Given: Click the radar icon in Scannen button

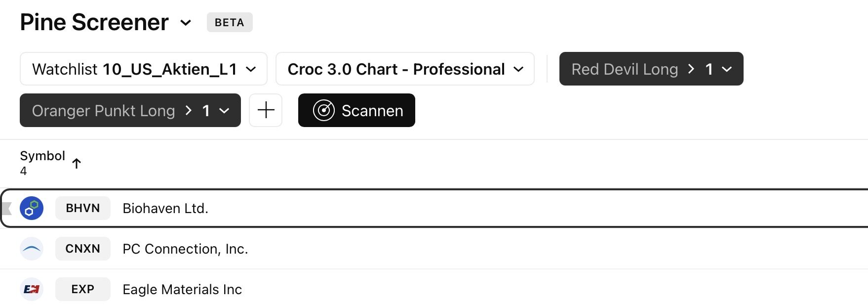Looking at the screenshot, I should (x=324, y=110).
